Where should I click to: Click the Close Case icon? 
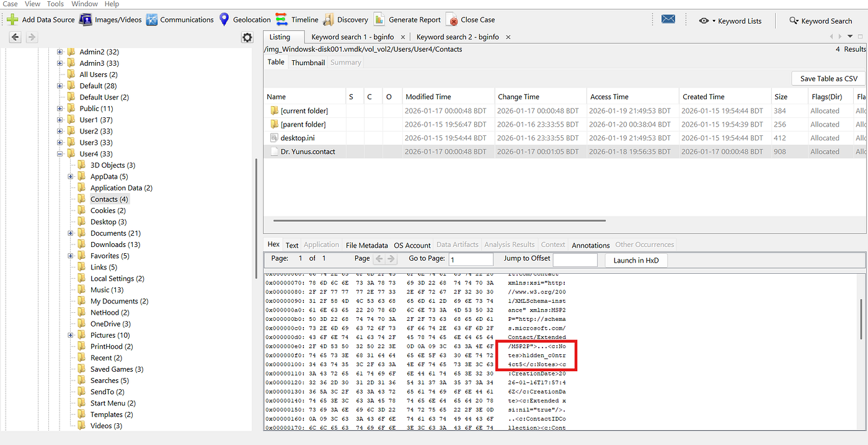click(453, 20)
